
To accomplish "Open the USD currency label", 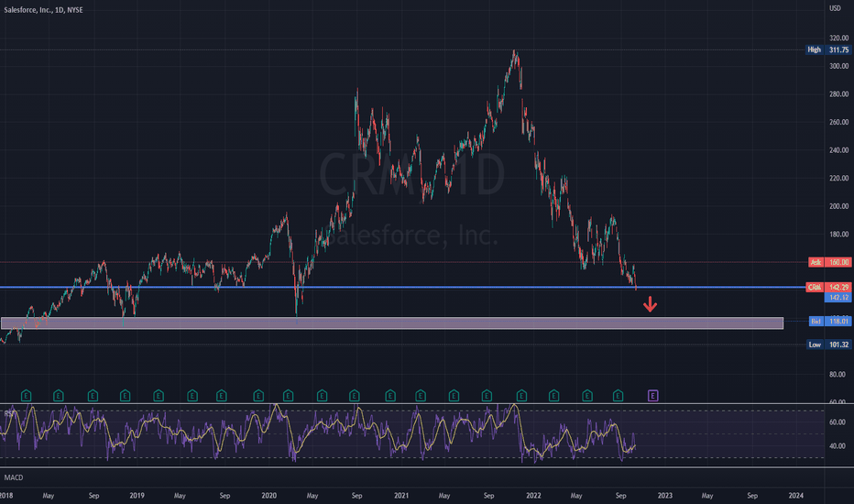I will [x=835, y=8].
